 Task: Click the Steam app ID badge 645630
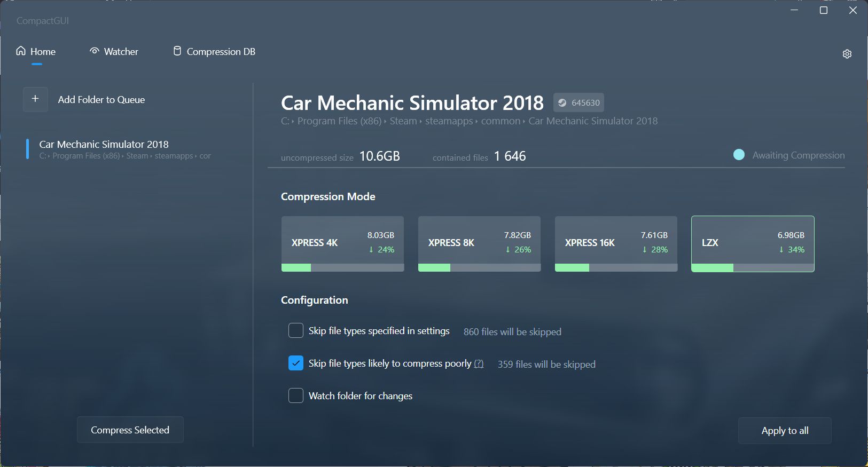[x=578, y=102]
